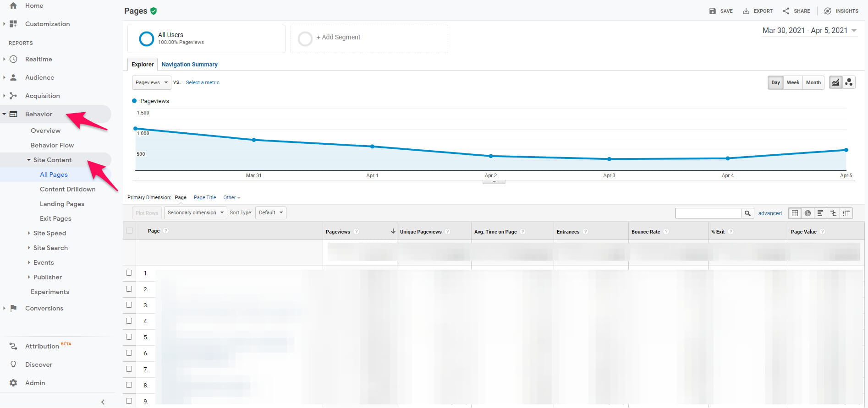Click the Audience person icon

point(13,77)
